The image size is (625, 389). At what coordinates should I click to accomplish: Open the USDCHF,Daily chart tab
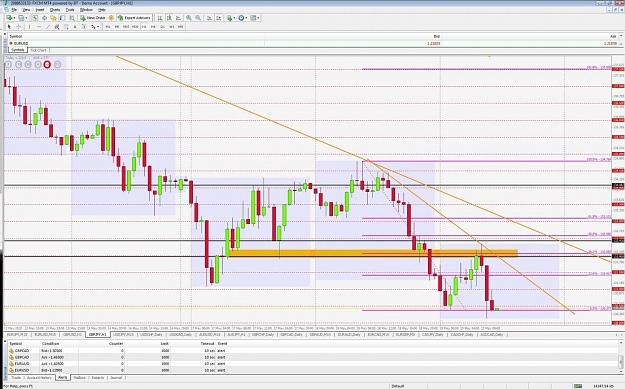tap(151, 334)
